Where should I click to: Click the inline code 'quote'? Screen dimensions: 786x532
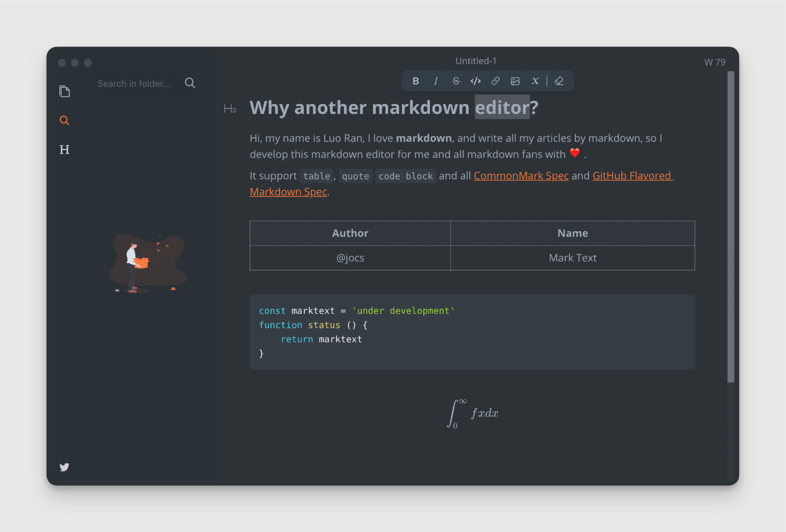coord(355,176)
